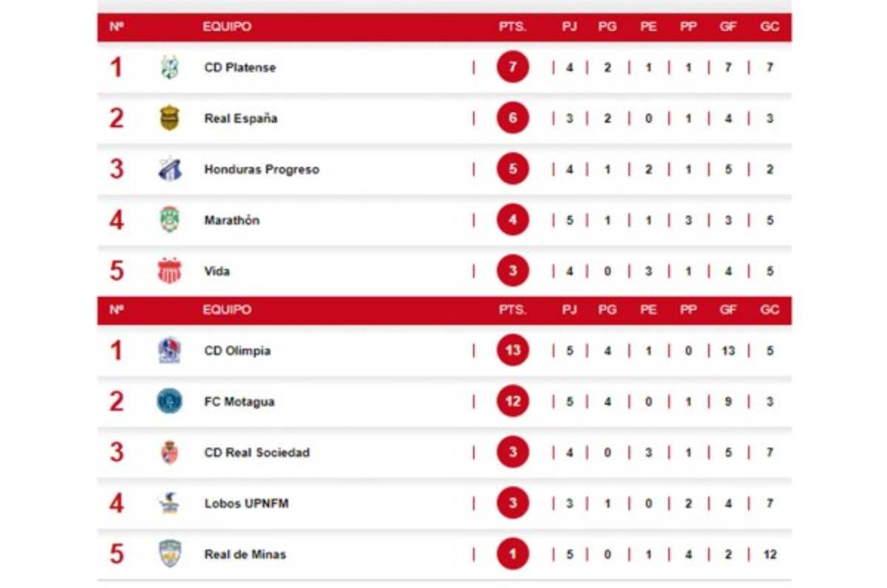This screenshot has width=887, height=588.
Task: Click the PJ header in second table
Action: tap(569, 310)
